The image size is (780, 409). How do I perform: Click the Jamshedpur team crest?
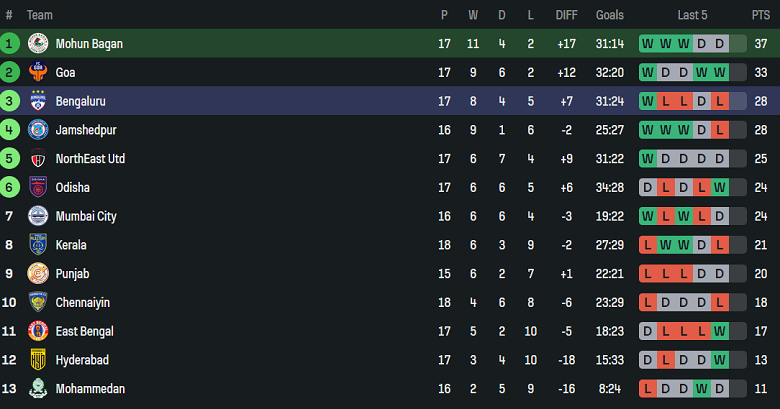point(38,130)
